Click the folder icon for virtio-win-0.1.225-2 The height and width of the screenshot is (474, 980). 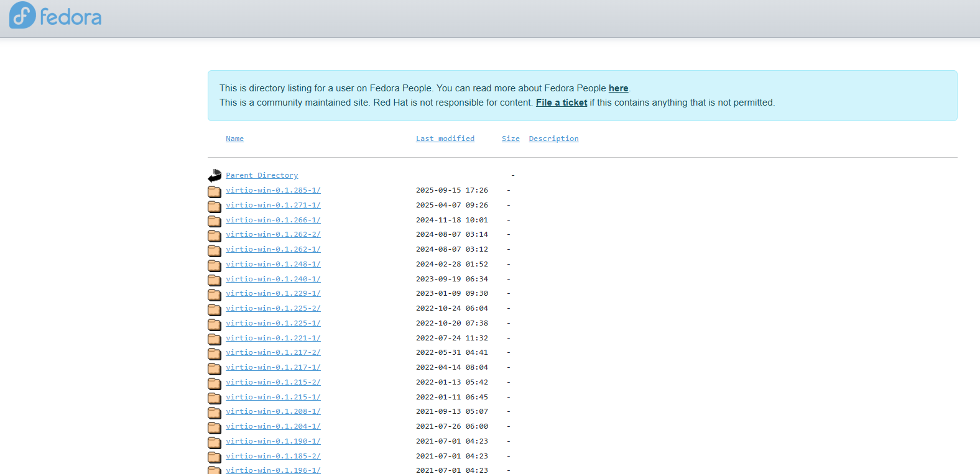215,309
